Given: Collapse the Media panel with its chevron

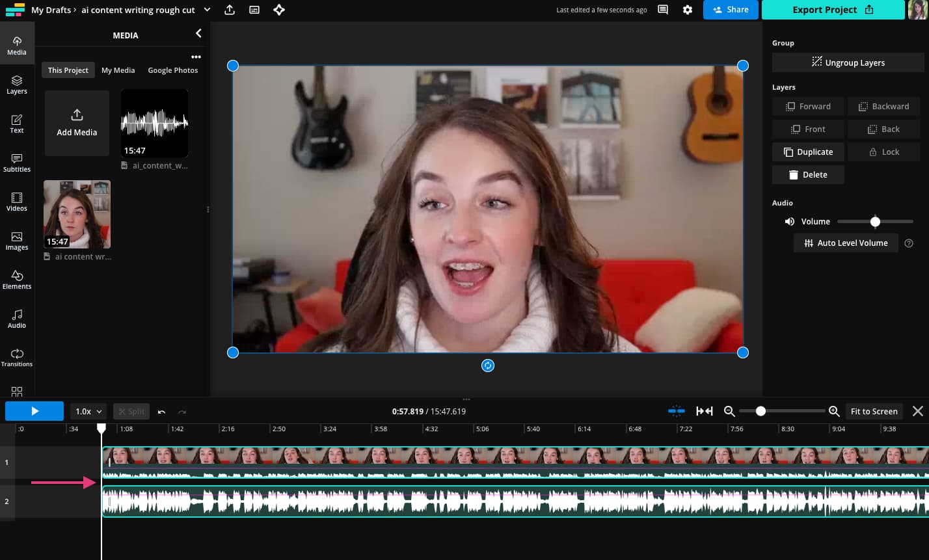Looking at the screenshot, I should pos(198,33).
